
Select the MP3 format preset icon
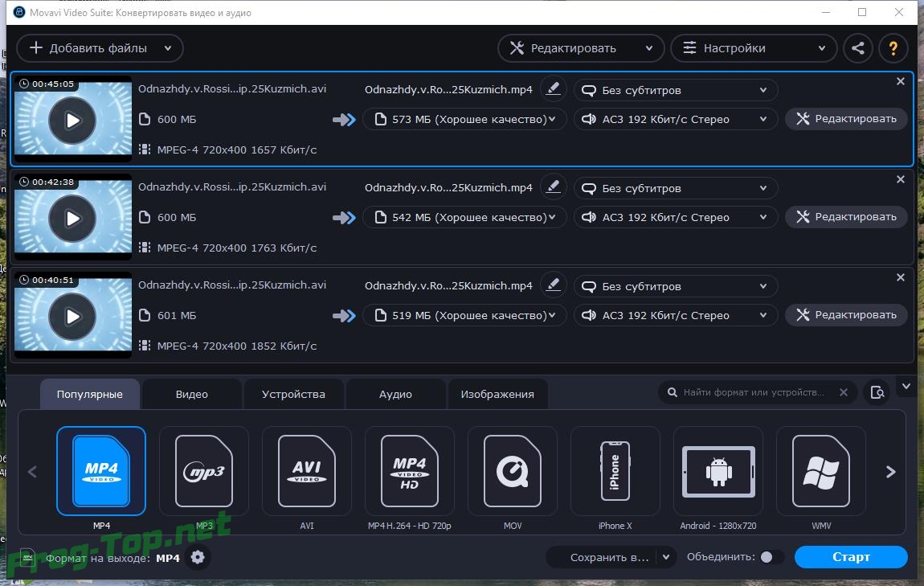coord(204,471)
